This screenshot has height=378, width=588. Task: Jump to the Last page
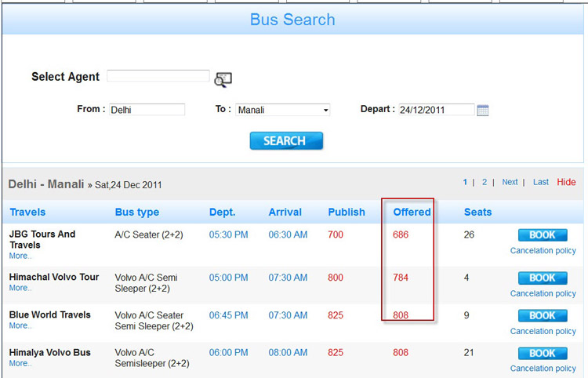tap(541, 182)
